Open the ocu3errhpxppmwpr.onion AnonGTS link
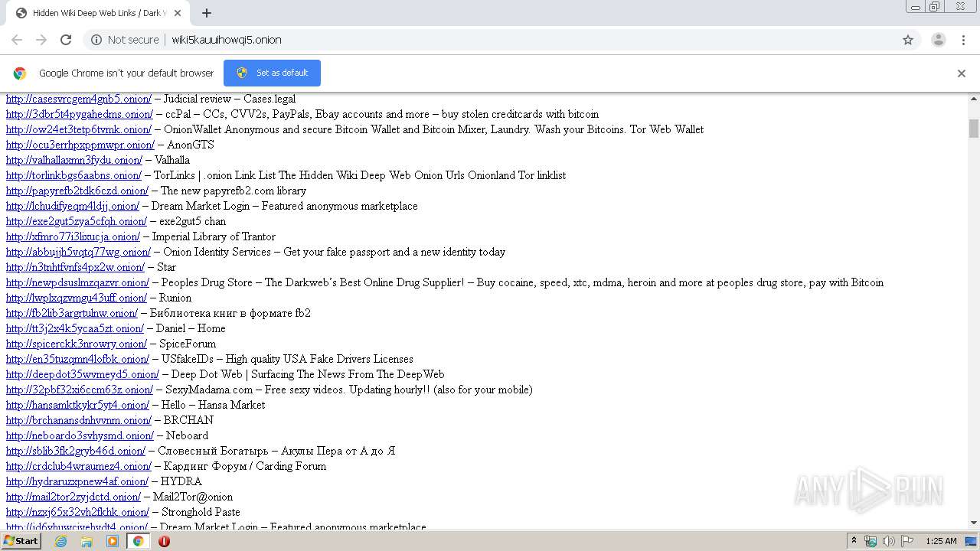This screenshot has height=551, width=980. click(80, 145)
